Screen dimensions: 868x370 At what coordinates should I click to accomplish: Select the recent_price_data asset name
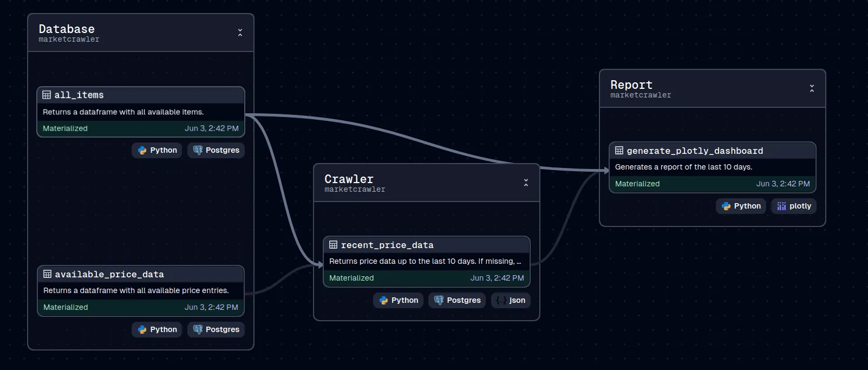click(x=387, y=245)
